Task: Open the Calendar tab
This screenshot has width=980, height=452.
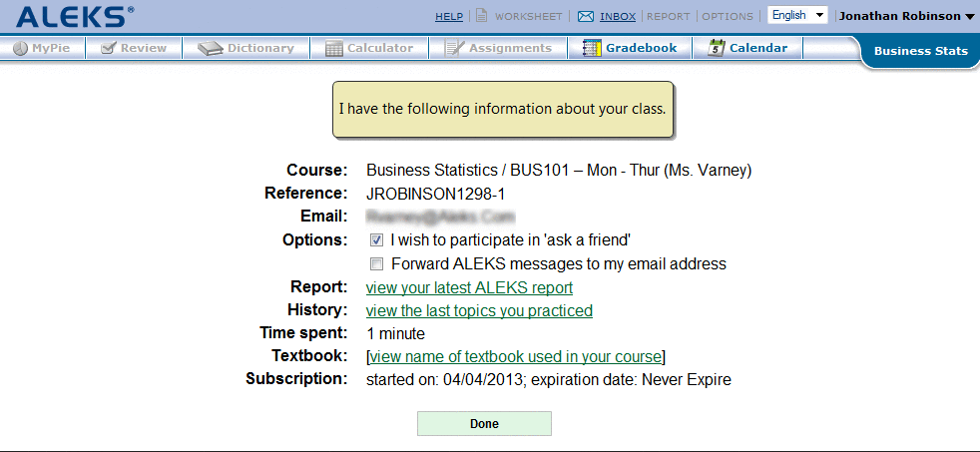Action: click(x=747, y=48)
